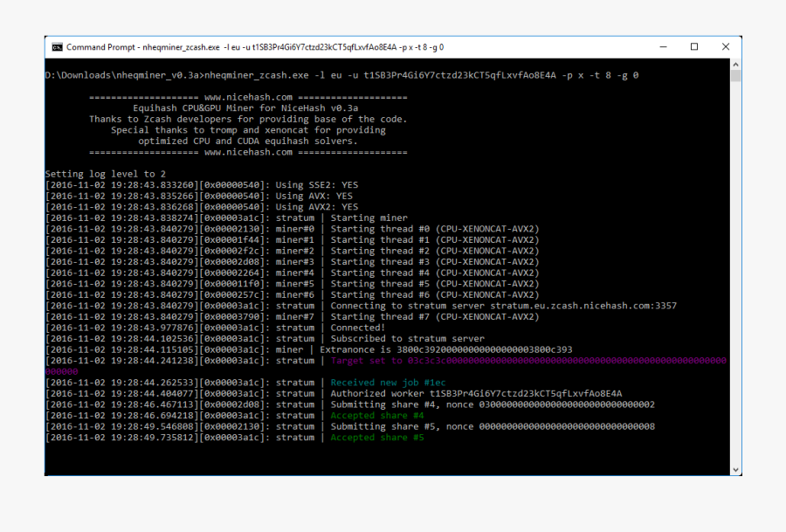Click the "Submitting share #5" log line
Screen dimensions: 786x532
[x=493, y=426]
